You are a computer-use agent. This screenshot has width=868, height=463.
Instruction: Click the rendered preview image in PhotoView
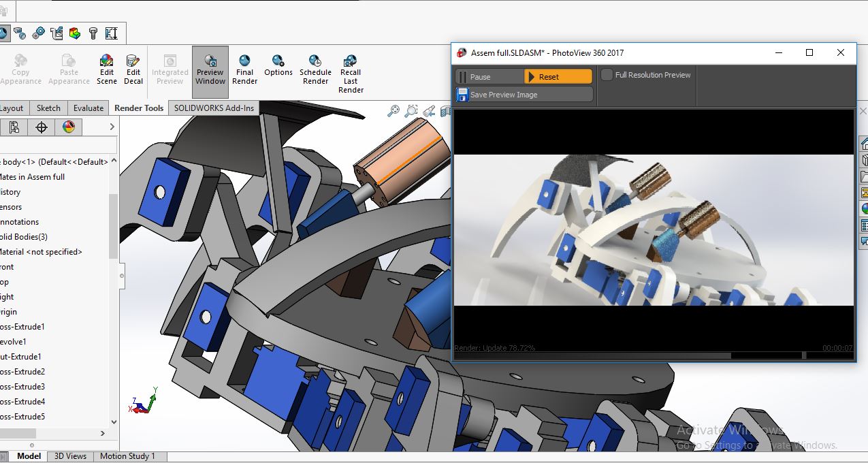(x=654, y=230)
